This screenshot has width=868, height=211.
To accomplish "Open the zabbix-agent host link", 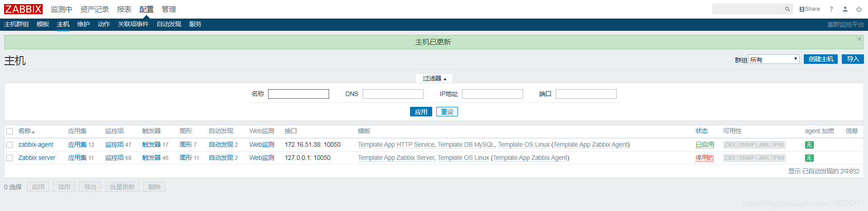I will 36,145.
